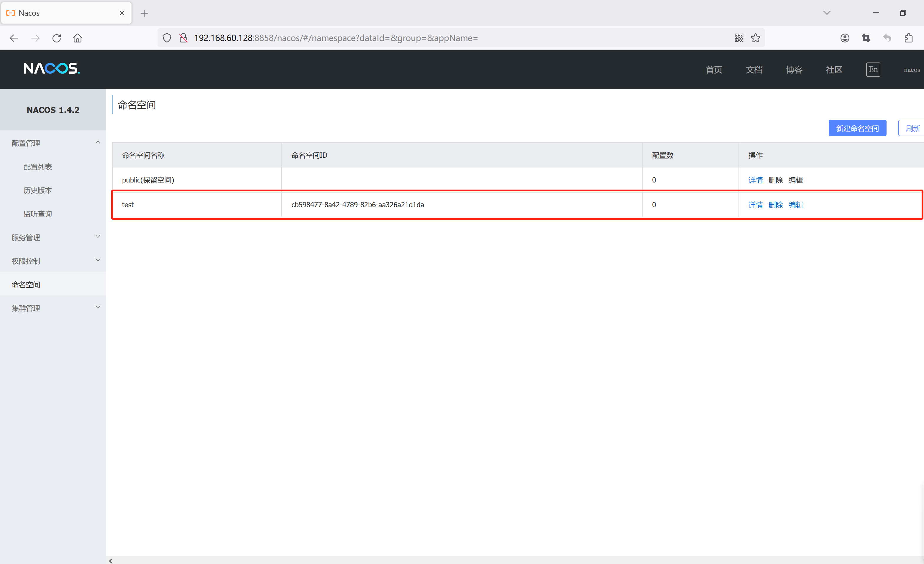This screenshot has width=924, height=564.
Task: Click the NACOS 1.4.2 version label
Action: [x=53, y=110]
